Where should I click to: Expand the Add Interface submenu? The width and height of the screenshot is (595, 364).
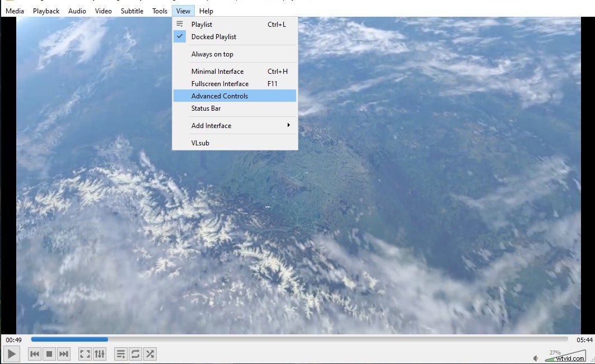coord(212,125)
